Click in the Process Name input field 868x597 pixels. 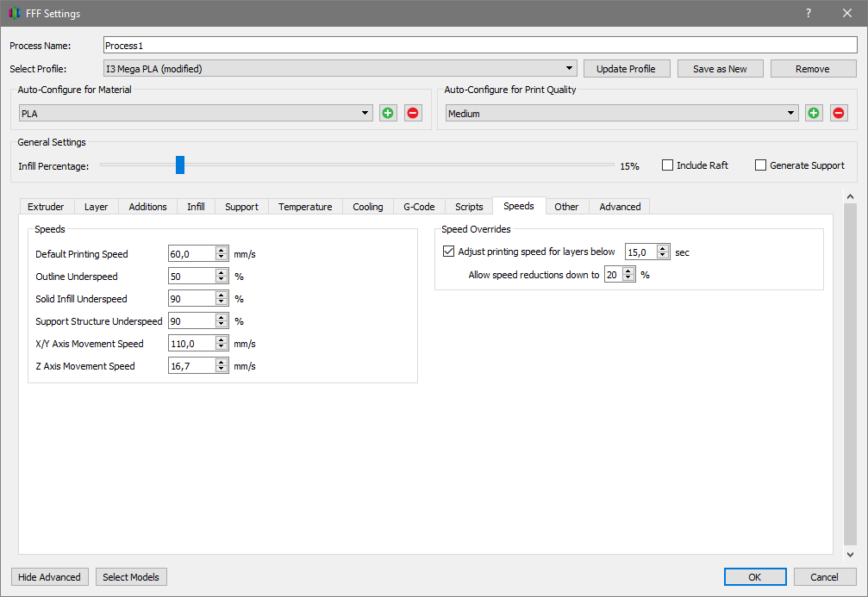click(480, 46)
